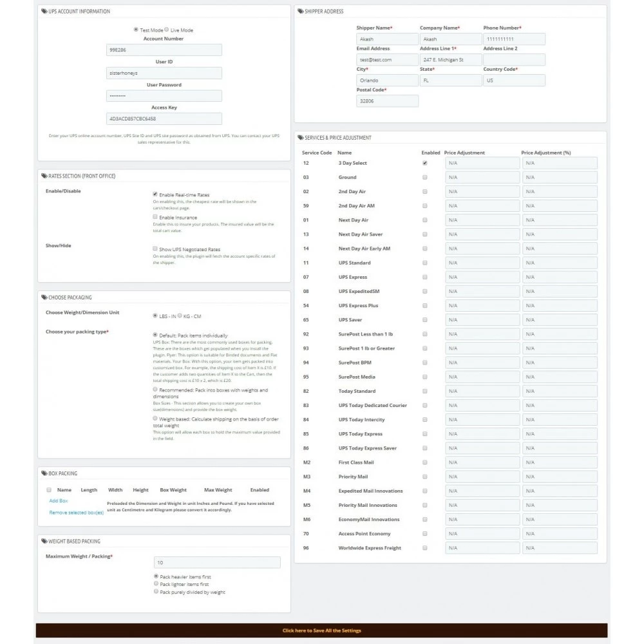
Task: Focus the User ID field
Action: pos(164,73)
